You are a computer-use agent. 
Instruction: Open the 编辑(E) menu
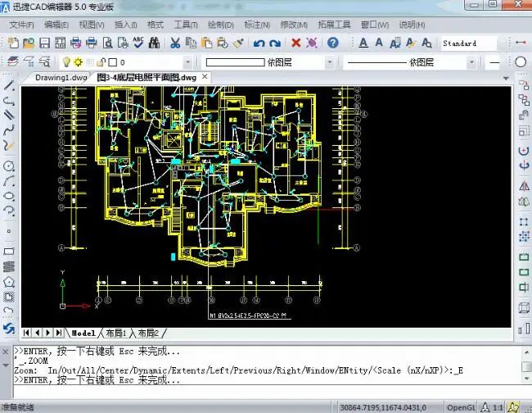click(56, 25)
